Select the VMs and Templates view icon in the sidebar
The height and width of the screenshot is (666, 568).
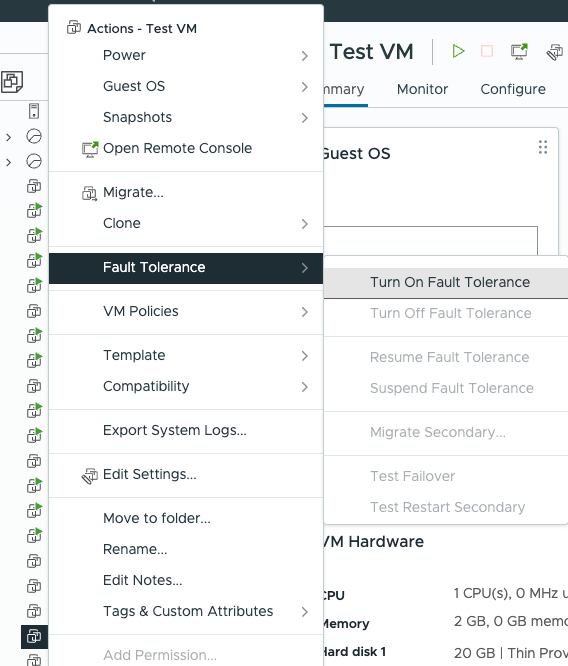pos(12,82)
